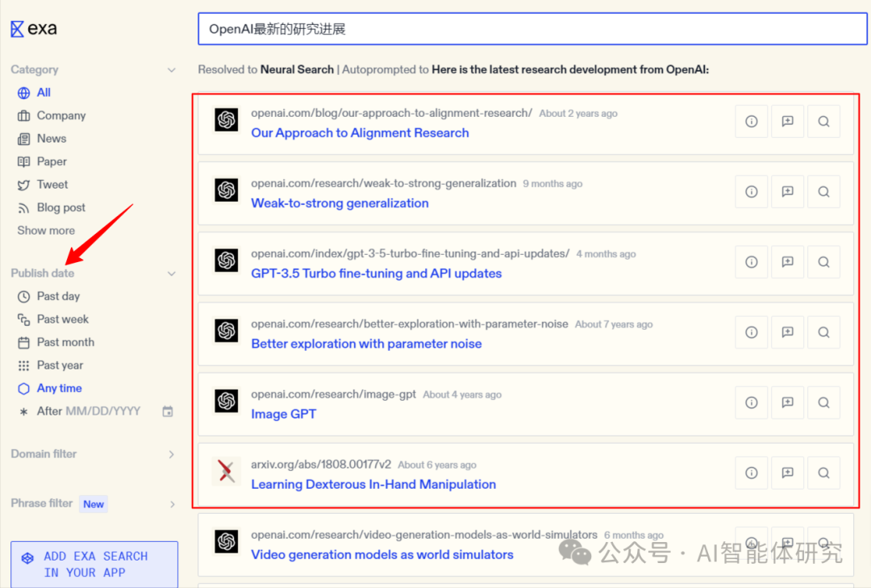Click chat icon for Learning Dexterous In-Hand Manipulation

coord(787,473)
